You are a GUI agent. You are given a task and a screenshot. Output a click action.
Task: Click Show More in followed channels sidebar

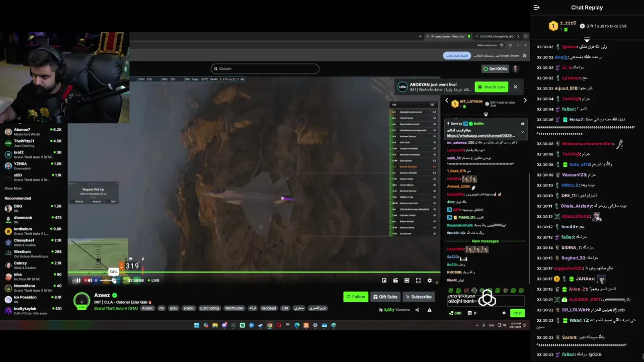click(x=13, y=189)
